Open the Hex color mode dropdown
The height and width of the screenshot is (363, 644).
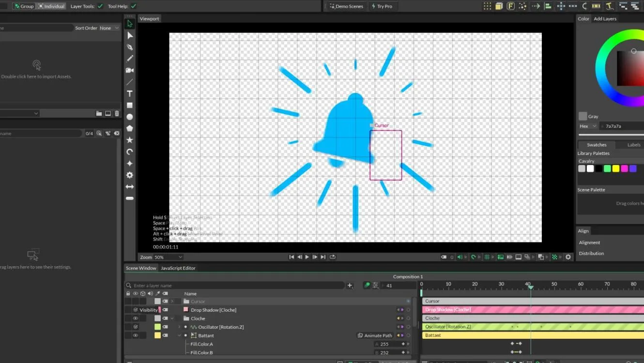pos(588,126)
